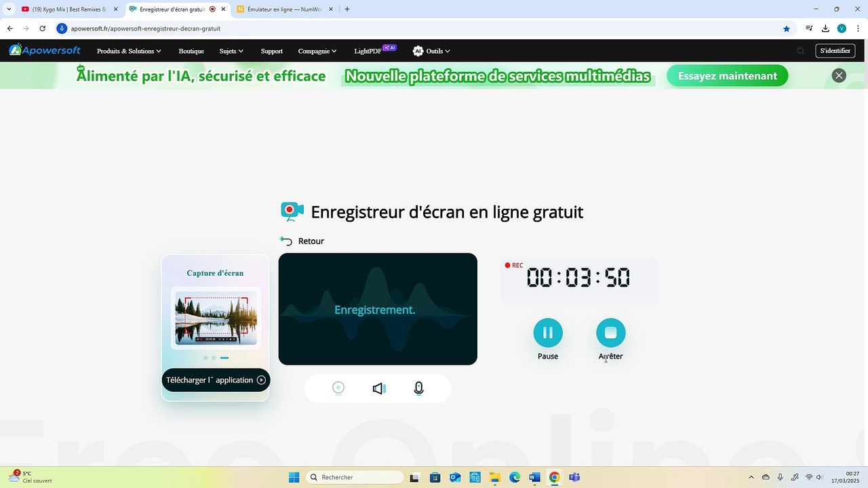Toggle the webcam recording icon
The height and width of the screenshot is (488, 868).
pos(338,388)
